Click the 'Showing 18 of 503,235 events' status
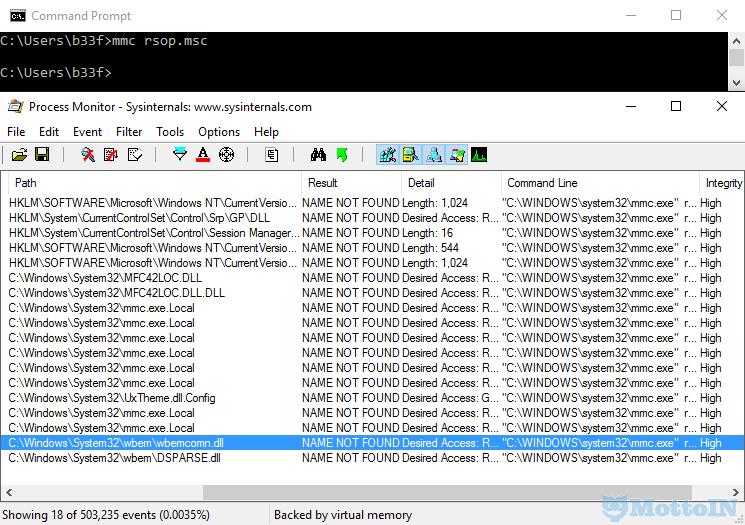The image size is (745, 525). click(x=105, y=515)
